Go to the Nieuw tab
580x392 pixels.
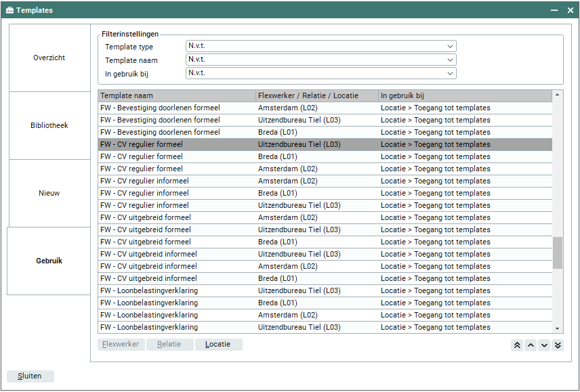49,194
